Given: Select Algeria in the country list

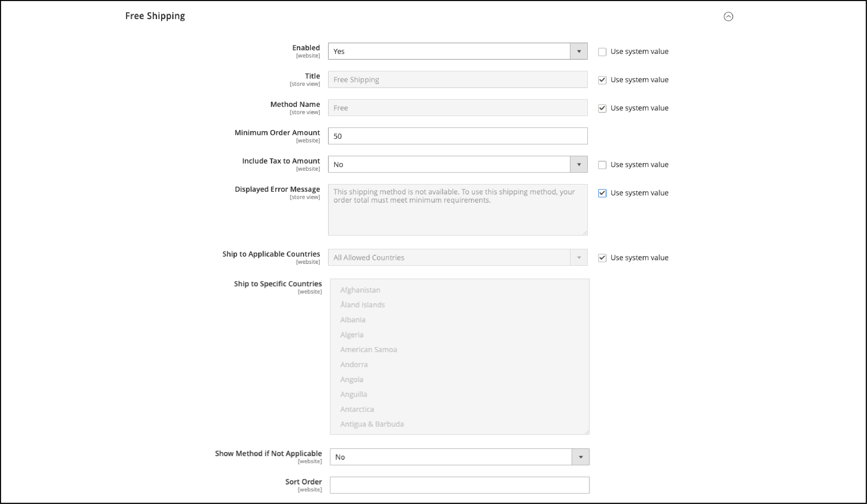Looking at the screenshot, I should point(352,335).
